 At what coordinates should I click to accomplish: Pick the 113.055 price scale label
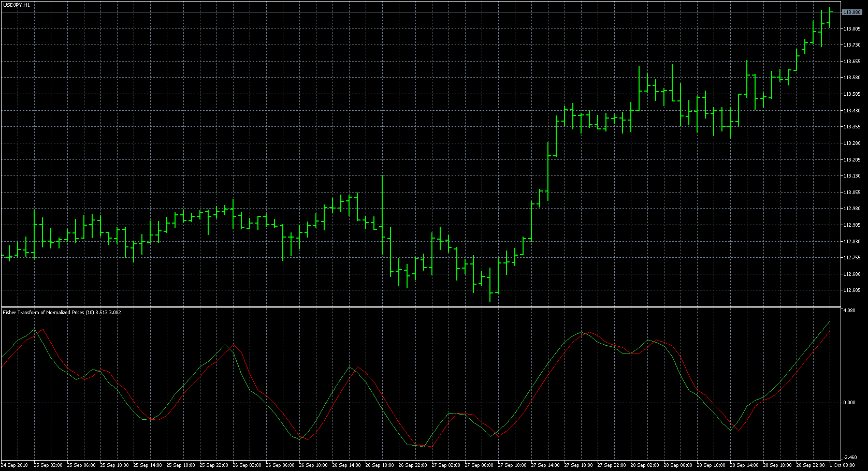(852, 193)
